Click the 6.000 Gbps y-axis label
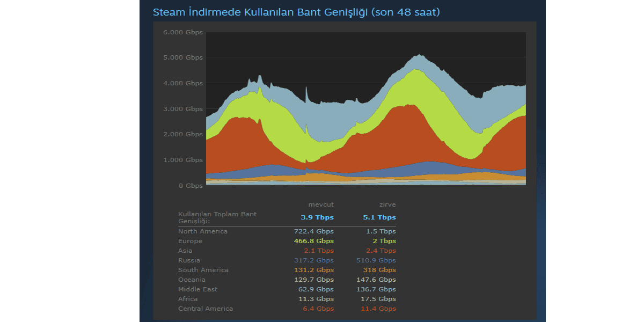 [x=183, y=32]
